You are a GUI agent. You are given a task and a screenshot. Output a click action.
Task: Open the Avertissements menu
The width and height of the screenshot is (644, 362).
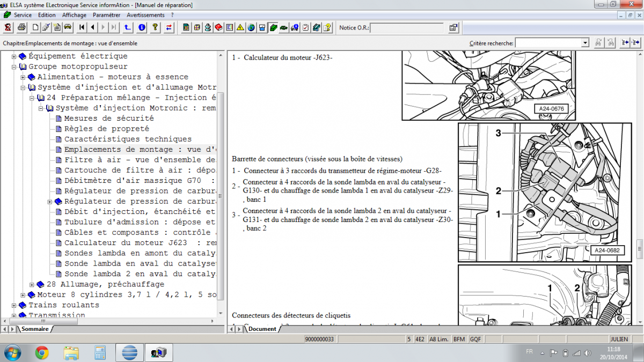point(147,15)
